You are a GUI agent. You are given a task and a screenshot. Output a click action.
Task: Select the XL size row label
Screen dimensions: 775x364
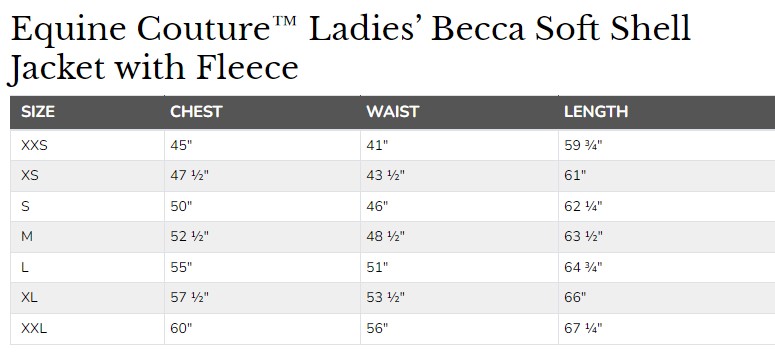pyautogui.click(x=29, y=298)
